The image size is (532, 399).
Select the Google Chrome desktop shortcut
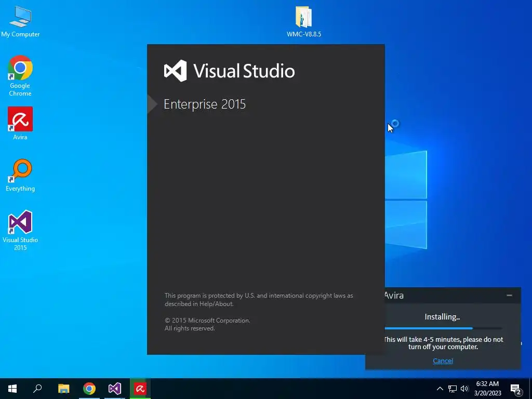coord(20,76)
